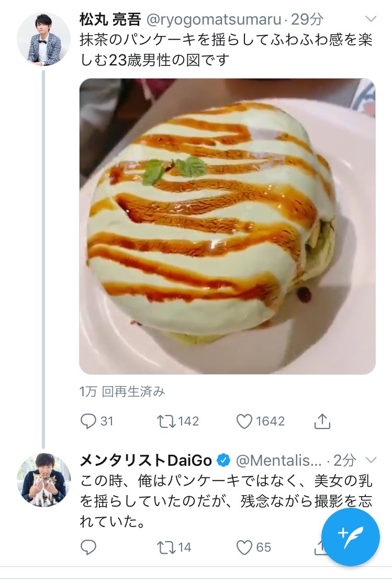Viewport: 392px width, 583px height.
Task: Expand options chevron on DaiGo's tweet
Action: (x=371, y=461)
